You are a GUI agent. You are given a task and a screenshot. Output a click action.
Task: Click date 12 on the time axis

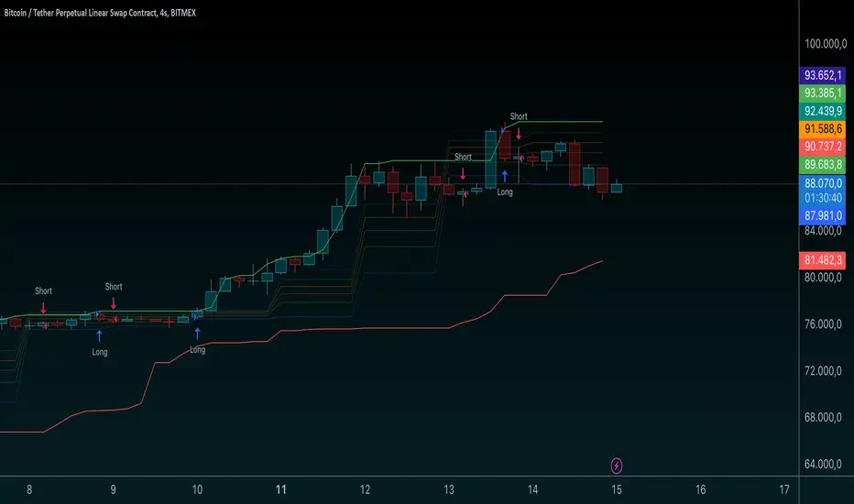coord(365,490)
